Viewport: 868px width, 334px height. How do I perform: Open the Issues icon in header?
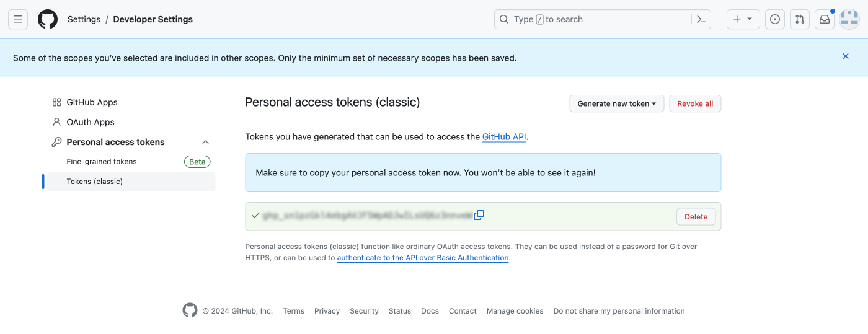tap(775, 19)
